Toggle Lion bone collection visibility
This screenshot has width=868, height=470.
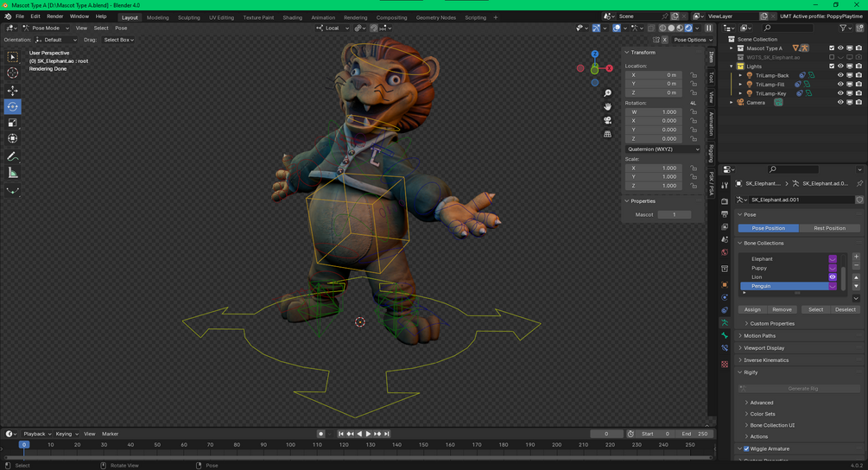833,276
